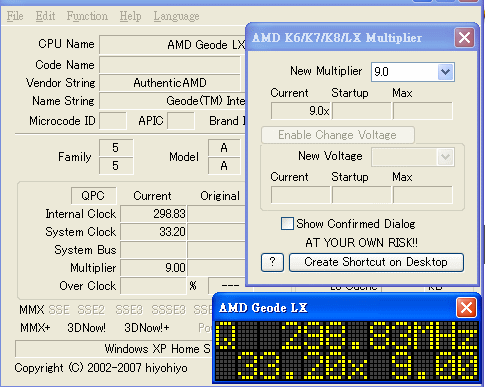
Task: Click the CPU Name field AMD Geode LX
Action: 173,45
